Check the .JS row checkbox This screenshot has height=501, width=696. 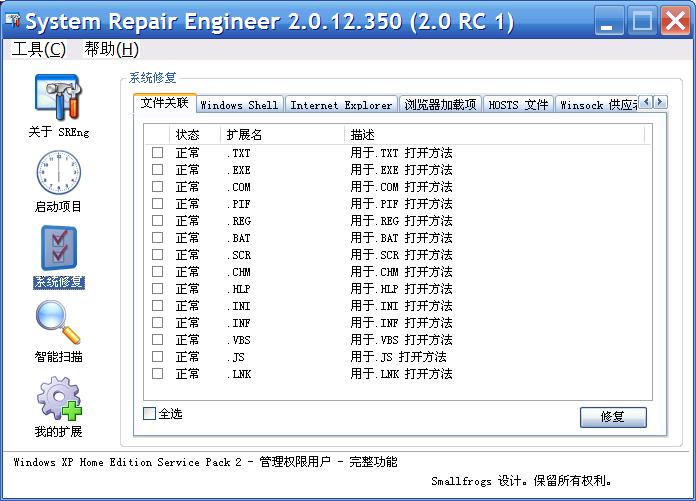[157, 357]
